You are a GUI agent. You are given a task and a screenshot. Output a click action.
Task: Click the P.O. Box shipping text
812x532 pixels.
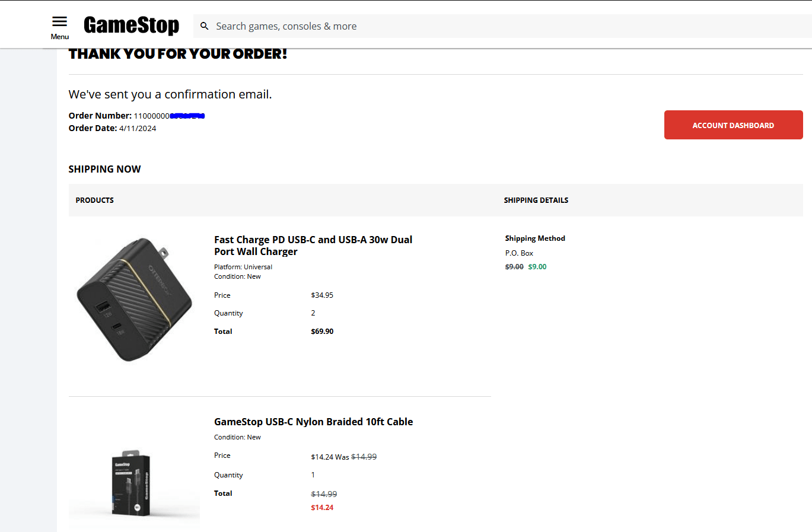[x=519, y=253]
